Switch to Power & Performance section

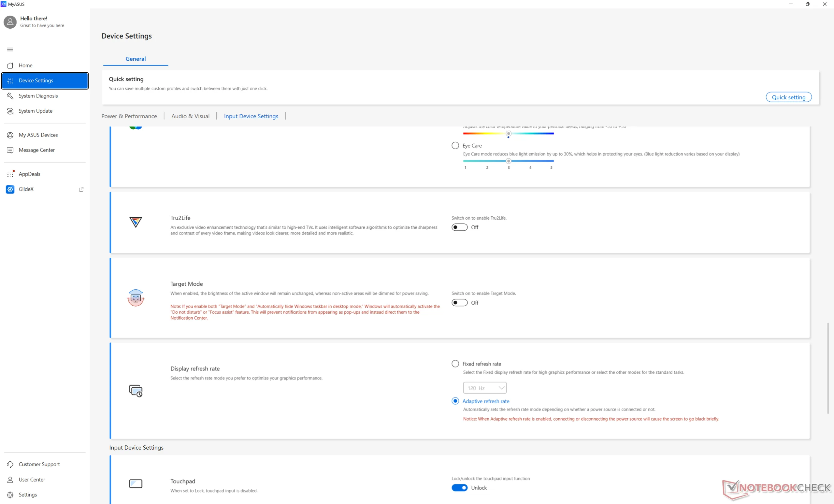(x=129, y=116)
